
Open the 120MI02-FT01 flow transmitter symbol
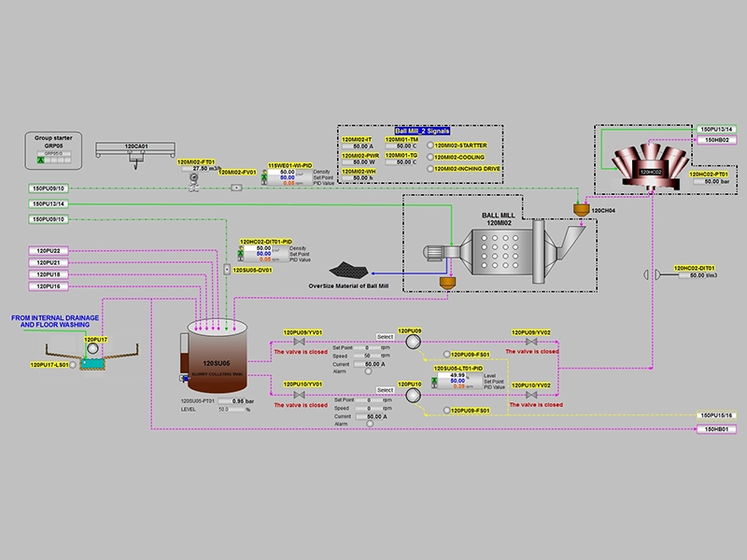tap(193, 182)
